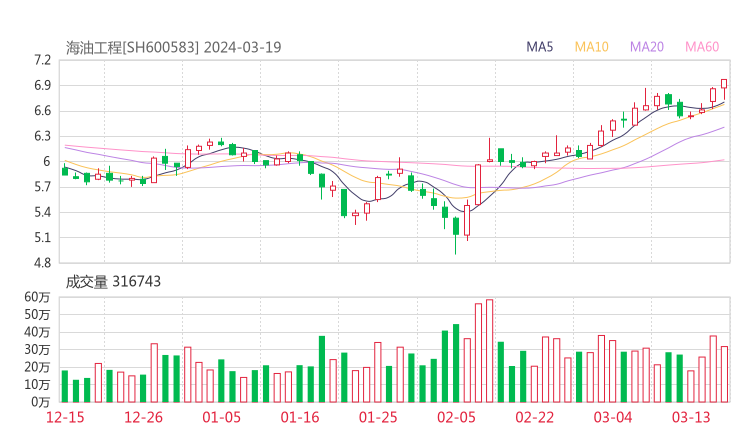Click the chart title 海油工程[SH600583] 2024-03-19
The width and height of the screenshot is (740, 440).
point(173,47)
